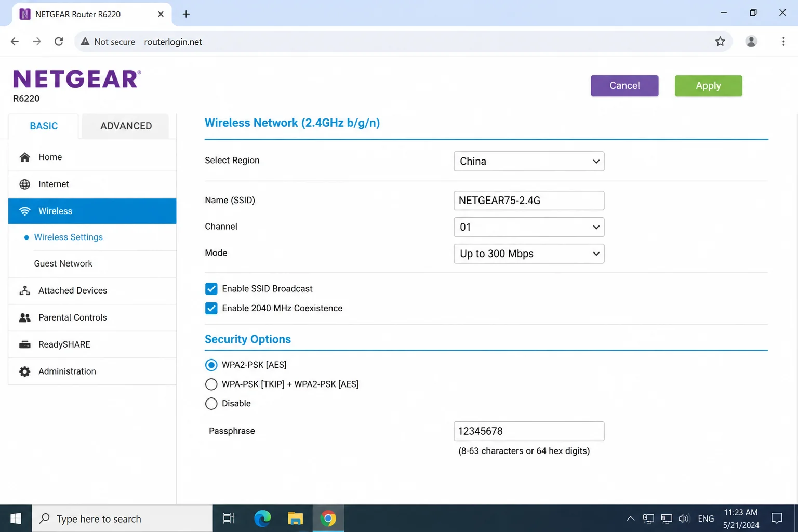Click the ReadySHARE drive icon

coord(24,344)
